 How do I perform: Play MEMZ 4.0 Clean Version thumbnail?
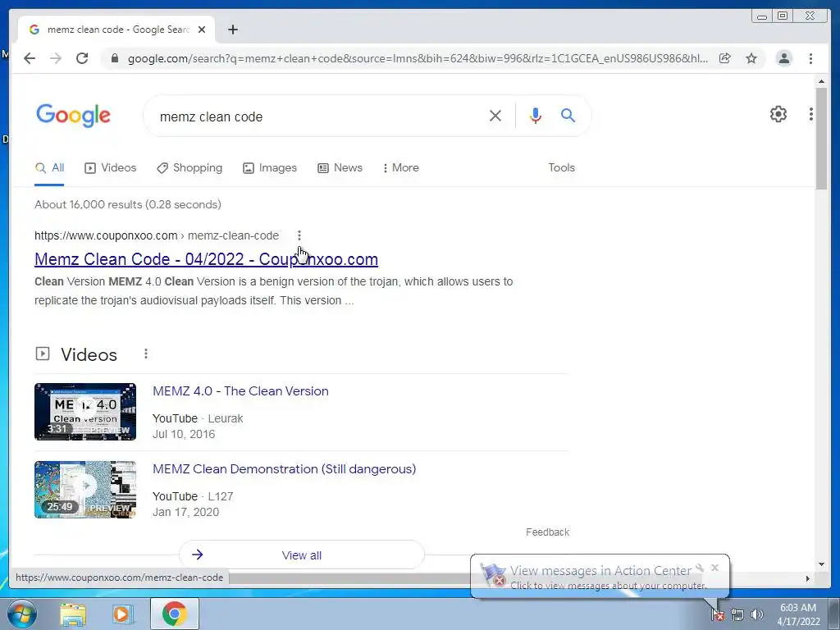(85, 412)
